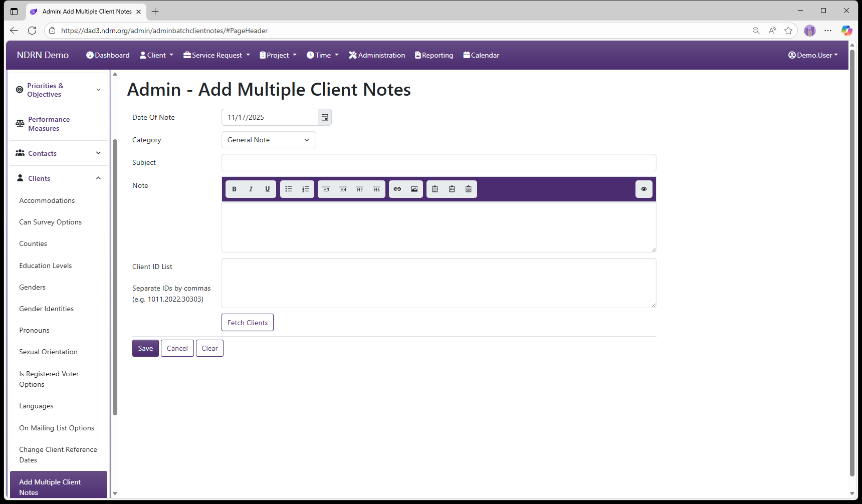Screen dimensions: 862x504
Task: Open the Time menu dropdown
Action: click(x=323, y=55)
